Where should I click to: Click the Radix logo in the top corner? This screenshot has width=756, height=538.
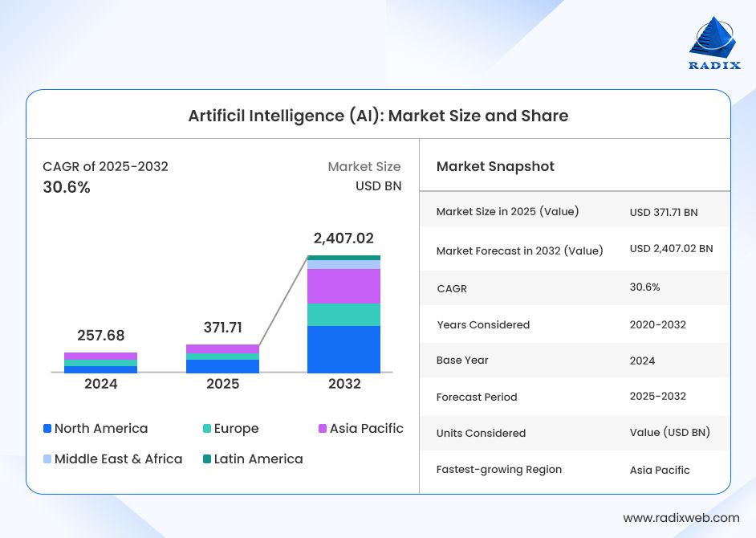point(713,40)
